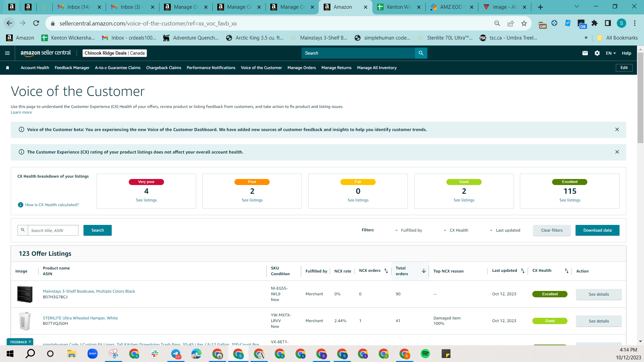The image size is (644, 362).
Task: Click the Download data button
Action: [x=597, y=230]
